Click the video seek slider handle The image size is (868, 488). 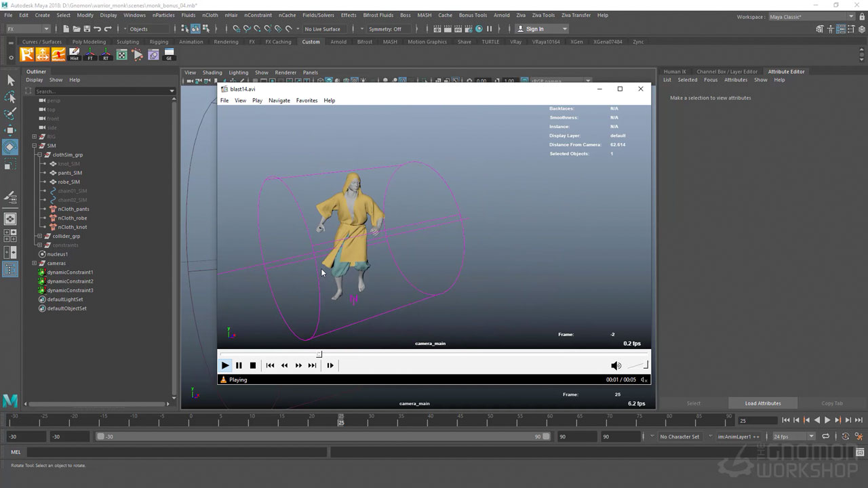click(319, 354)
